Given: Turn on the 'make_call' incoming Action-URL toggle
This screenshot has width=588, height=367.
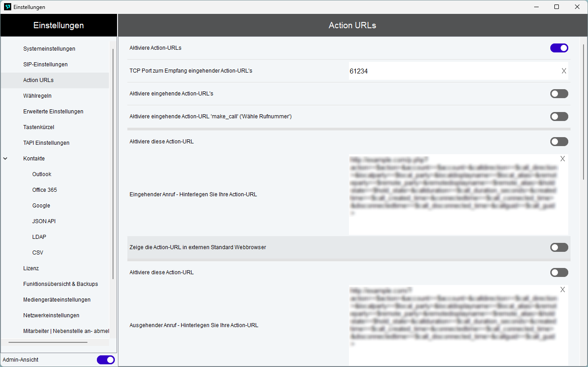Looking at the screenshot, I should 559,117.
